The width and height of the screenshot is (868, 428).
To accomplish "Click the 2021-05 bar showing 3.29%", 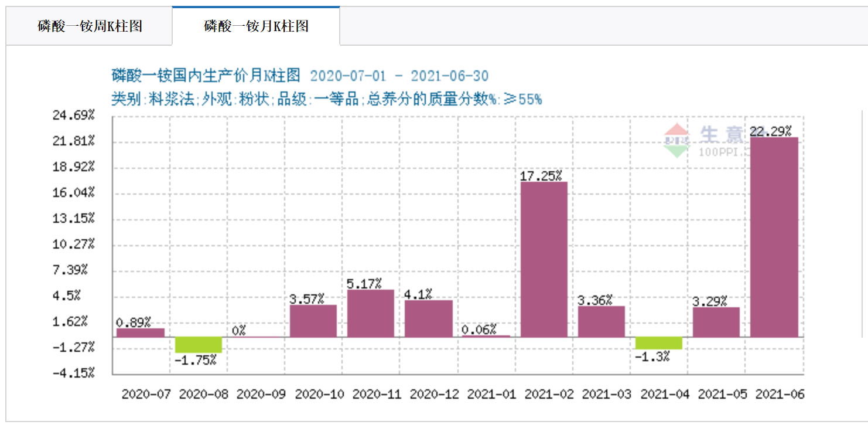I will [716, 322].
